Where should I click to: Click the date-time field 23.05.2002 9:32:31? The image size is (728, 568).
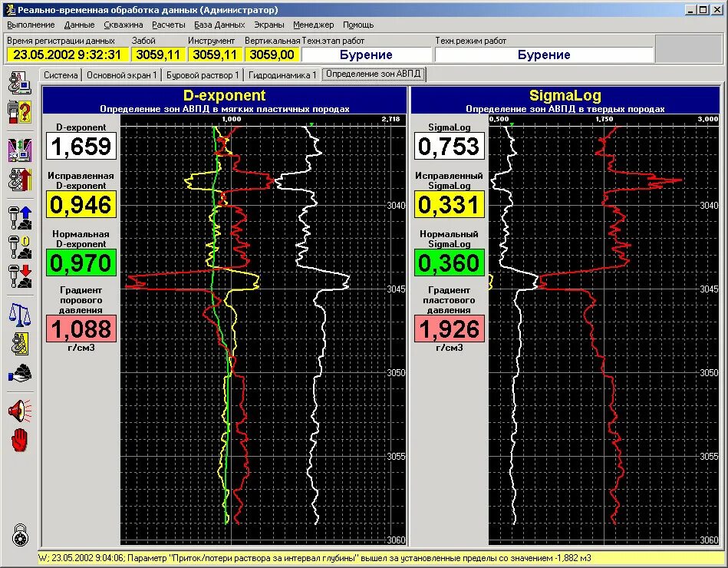(67, 54)
